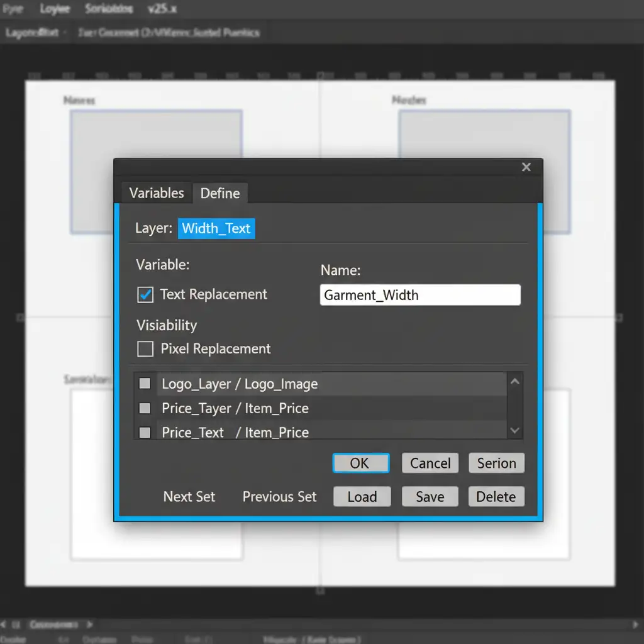Viewport: 644px width, 644px height.
Task: Go to Previous Set
Action: tap(280, 497)
